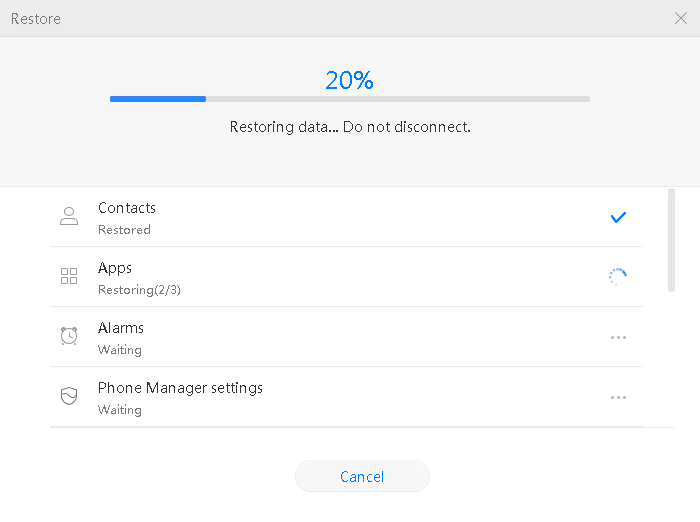Click the three dots beside Alarms

(618, 337)
